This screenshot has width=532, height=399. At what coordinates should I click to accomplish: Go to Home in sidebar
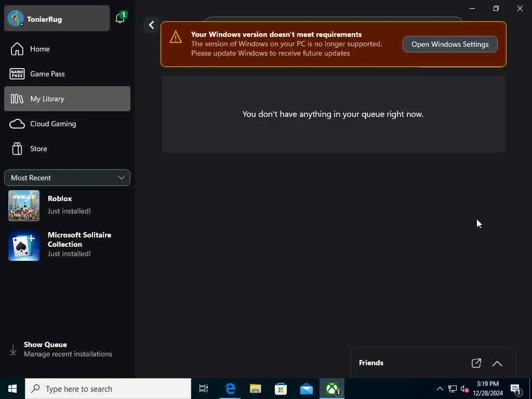pyautogui.click(x=67, y=49)
